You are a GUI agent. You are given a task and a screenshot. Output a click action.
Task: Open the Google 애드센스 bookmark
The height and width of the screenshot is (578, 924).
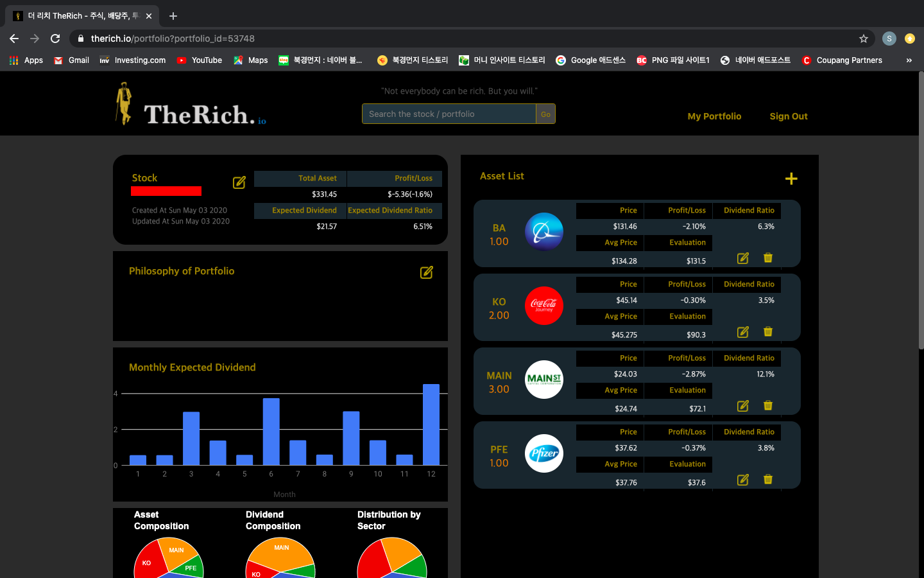click(x=590, y=60)
